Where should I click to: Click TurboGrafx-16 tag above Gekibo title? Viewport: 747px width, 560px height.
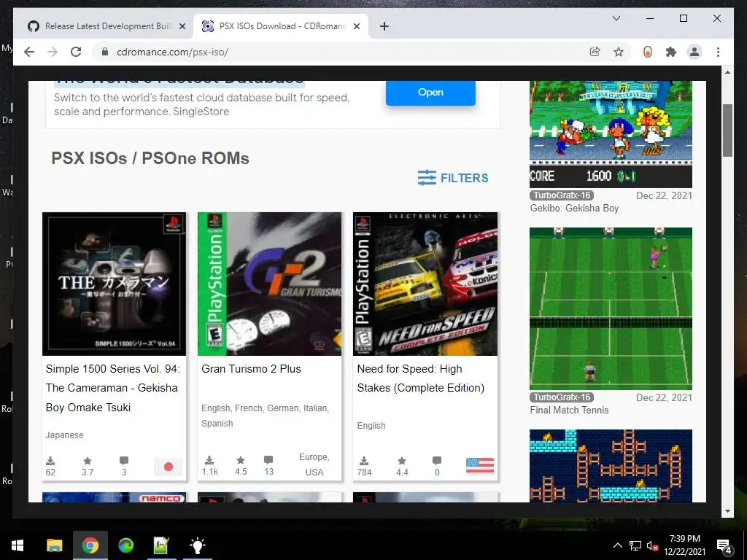tap(562, 195)
